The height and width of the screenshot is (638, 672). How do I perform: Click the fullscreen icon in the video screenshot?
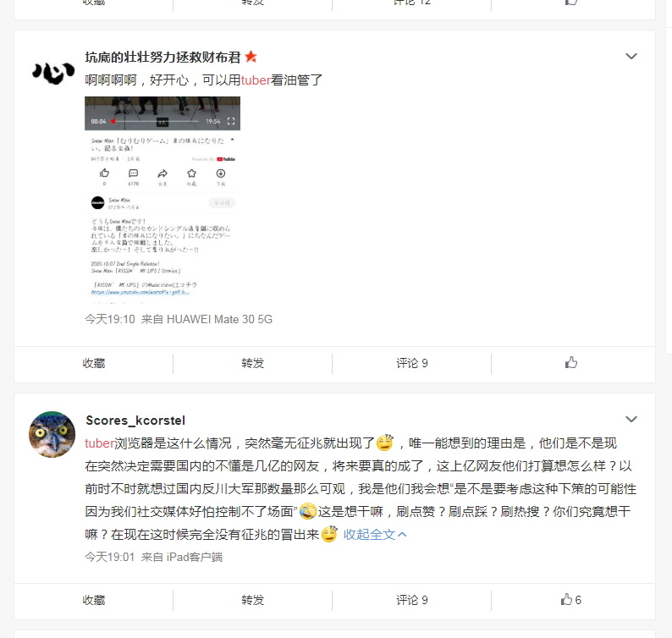click(x=231, y=121)
